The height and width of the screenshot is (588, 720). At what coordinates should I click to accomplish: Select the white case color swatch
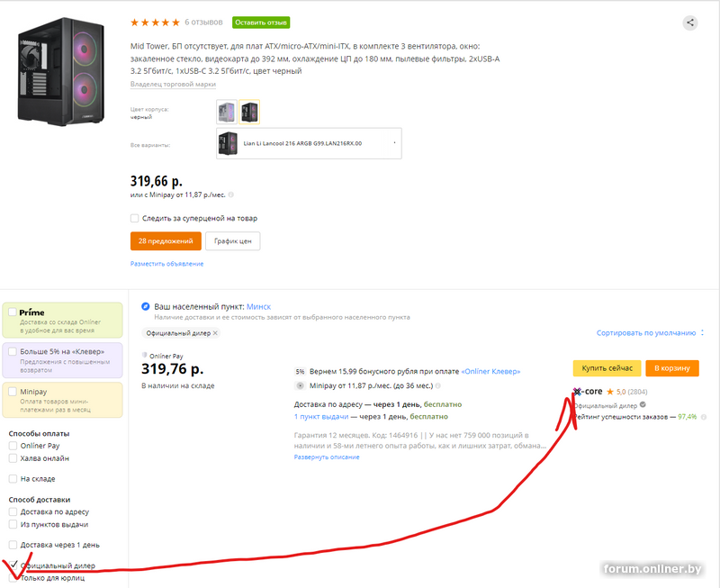(x=227, y=112)
